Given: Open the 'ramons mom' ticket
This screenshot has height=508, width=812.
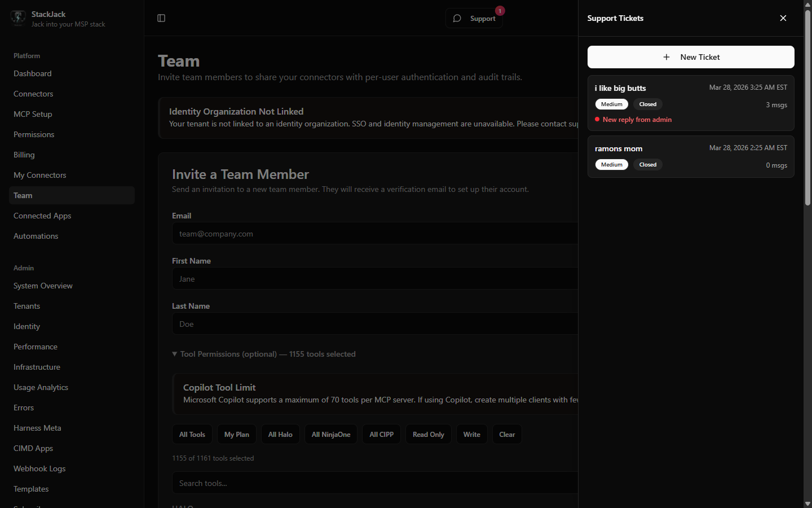Looking at the screenshot, I should tap(691, 156).
